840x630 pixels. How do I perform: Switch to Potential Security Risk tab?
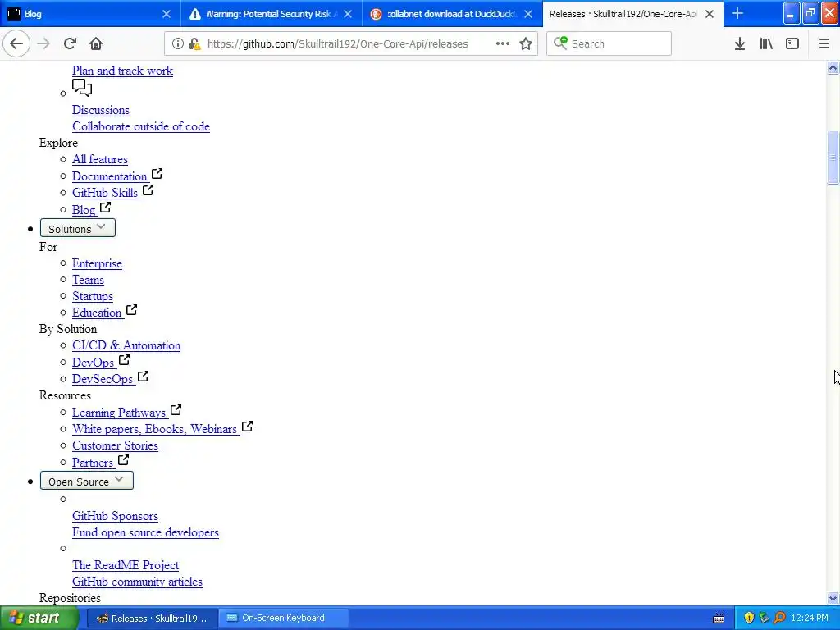(x=271, y=14)
